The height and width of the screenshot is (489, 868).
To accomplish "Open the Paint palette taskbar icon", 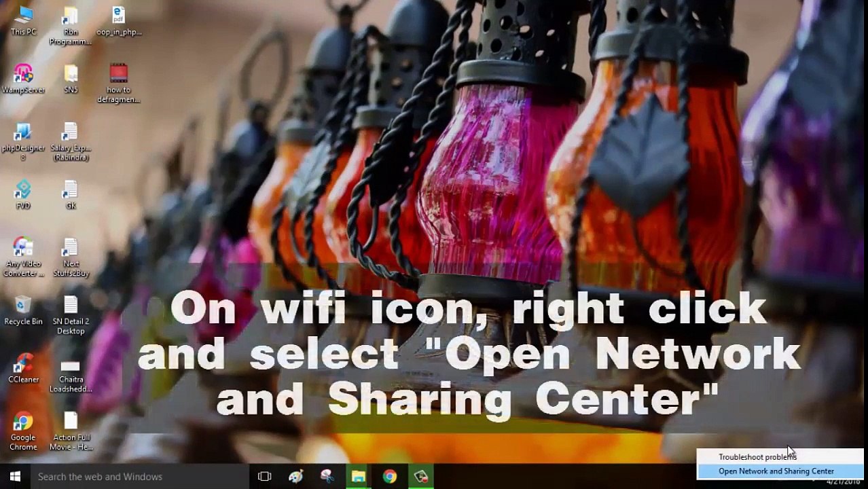I will [x=295, y=477].
